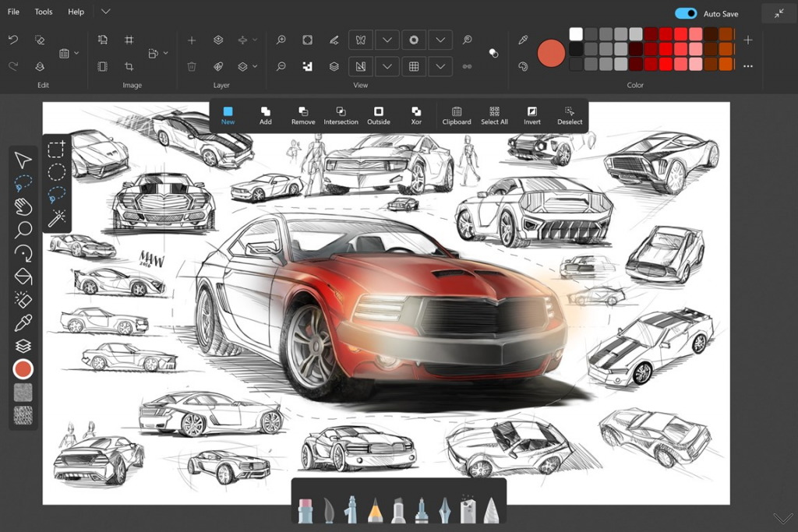Delete the current layer using the trash icon
The height and width of the screenshot is (532, 798).
click(x=192, y=67)
